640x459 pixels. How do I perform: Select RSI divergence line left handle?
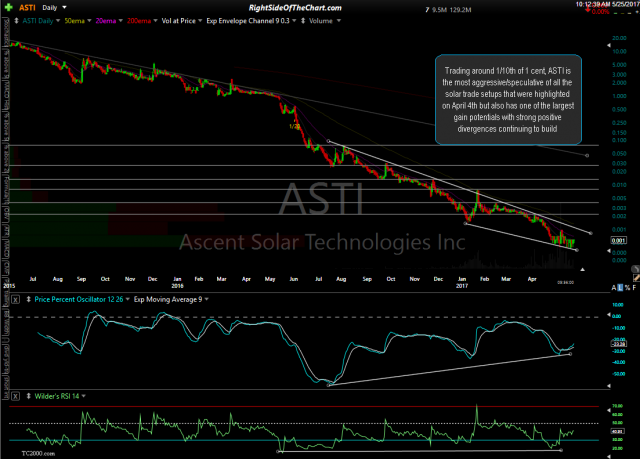point(278,451)
